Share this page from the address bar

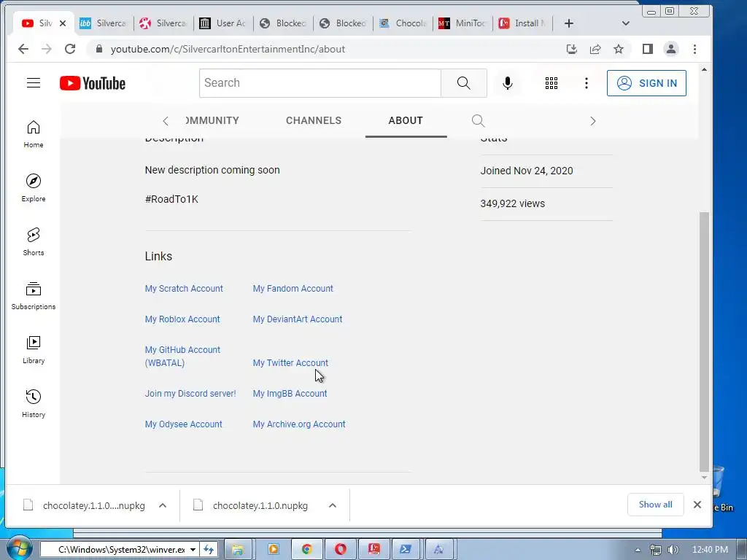[x=595, y=49]
